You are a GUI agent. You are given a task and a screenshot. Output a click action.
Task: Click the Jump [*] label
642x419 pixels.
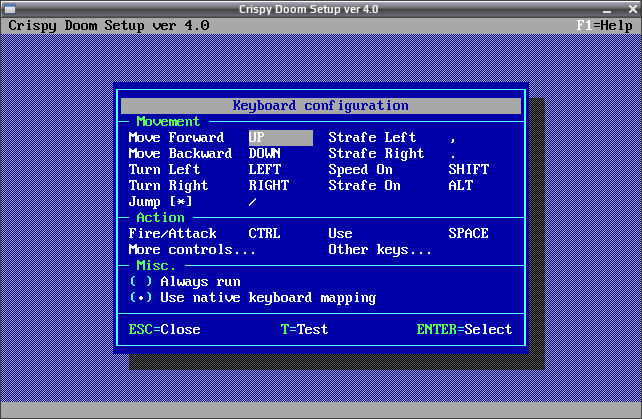(x=160, y=202)
